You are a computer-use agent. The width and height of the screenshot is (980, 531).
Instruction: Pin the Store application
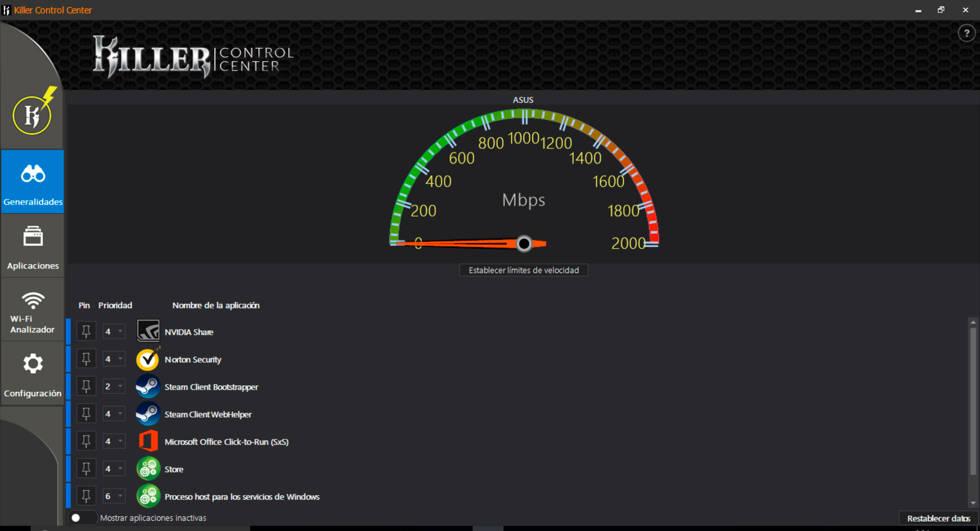point(86,468)
